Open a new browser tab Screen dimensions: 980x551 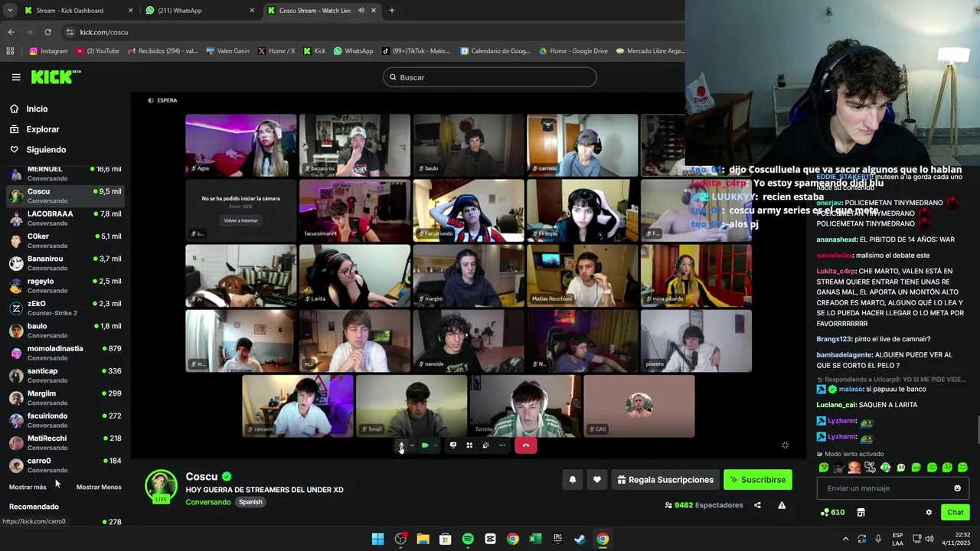391,11
